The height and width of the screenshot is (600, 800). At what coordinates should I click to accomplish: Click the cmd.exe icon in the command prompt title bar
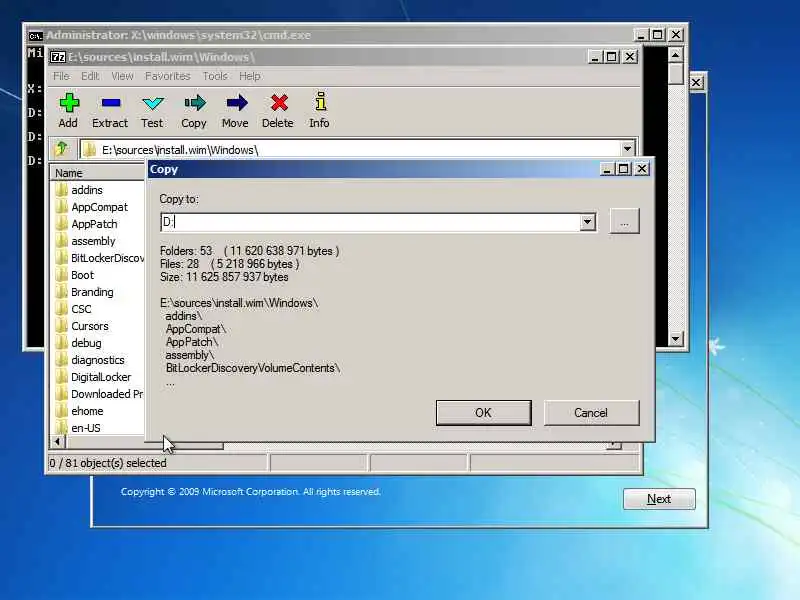pos(35,36)
